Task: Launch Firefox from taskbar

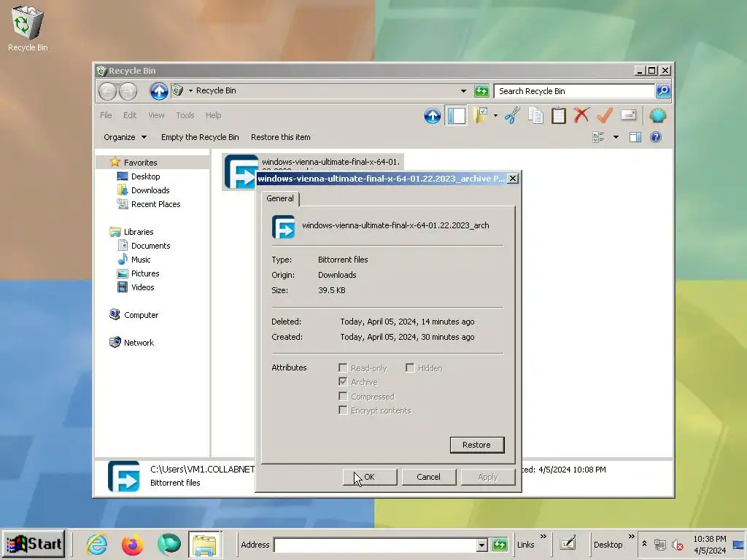Action: pos(133,544)
